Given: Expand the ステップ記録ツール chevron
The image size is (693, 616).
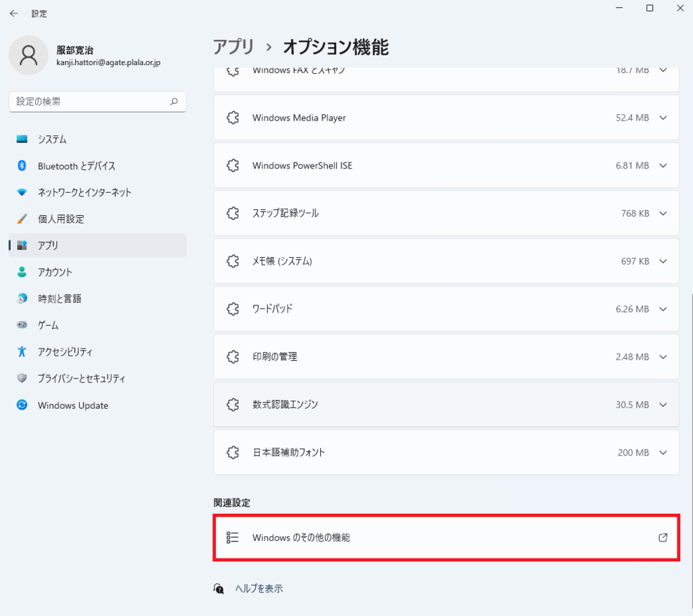Looking at the screenshot, I should (x=663, y=213).
